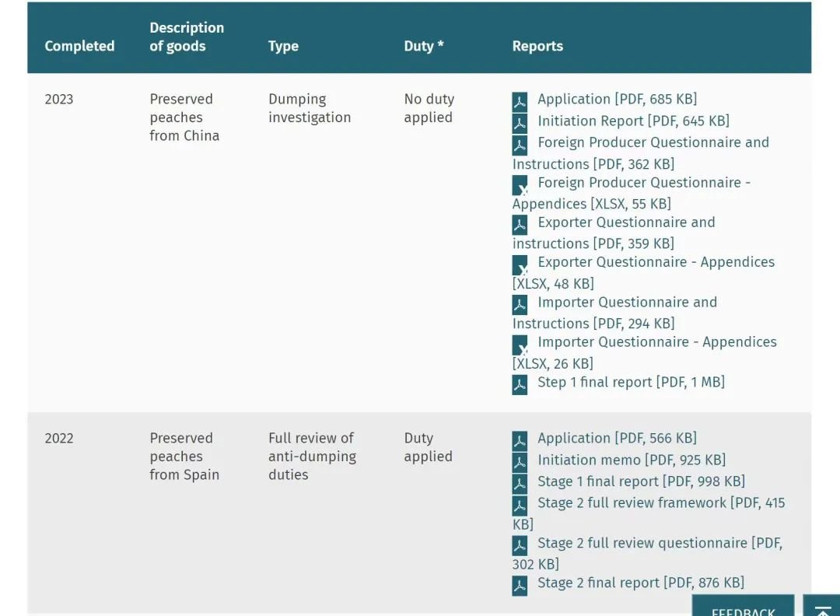Click the XLSX icon for Foreign Producer Questionnaire Appendices
The height and width of the screenshot is (616, 840).
[520, 185]
